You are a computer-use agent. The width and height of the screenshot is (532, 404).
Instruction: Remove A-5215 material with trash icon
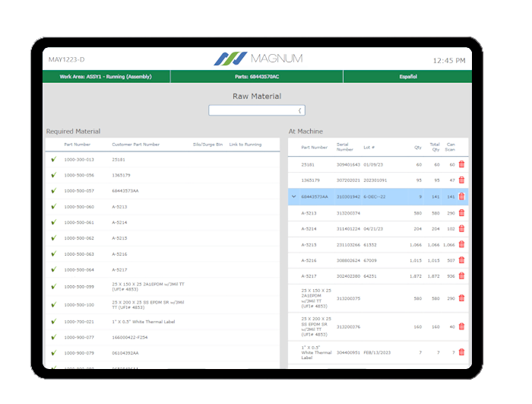461,244
